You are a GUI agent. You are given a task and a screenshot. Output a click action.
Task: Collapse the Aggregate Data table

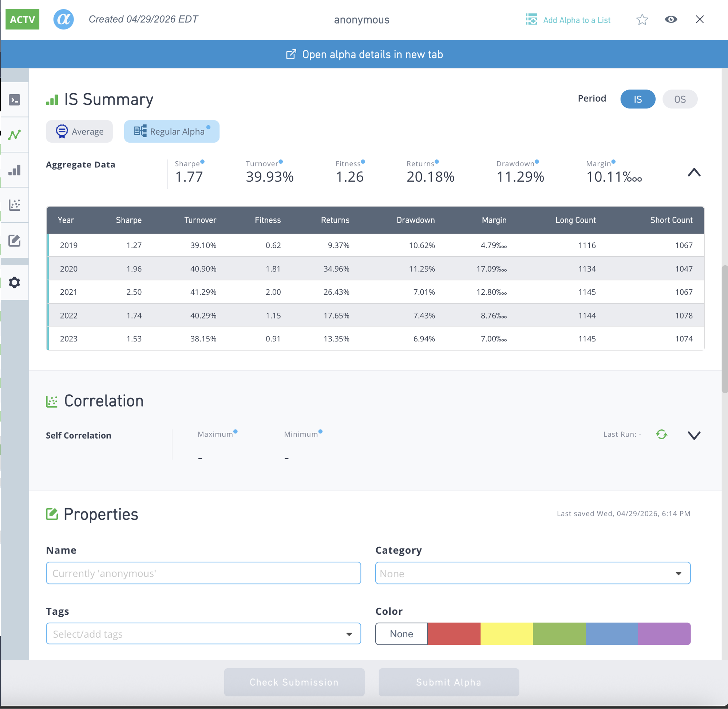(694, 173)
